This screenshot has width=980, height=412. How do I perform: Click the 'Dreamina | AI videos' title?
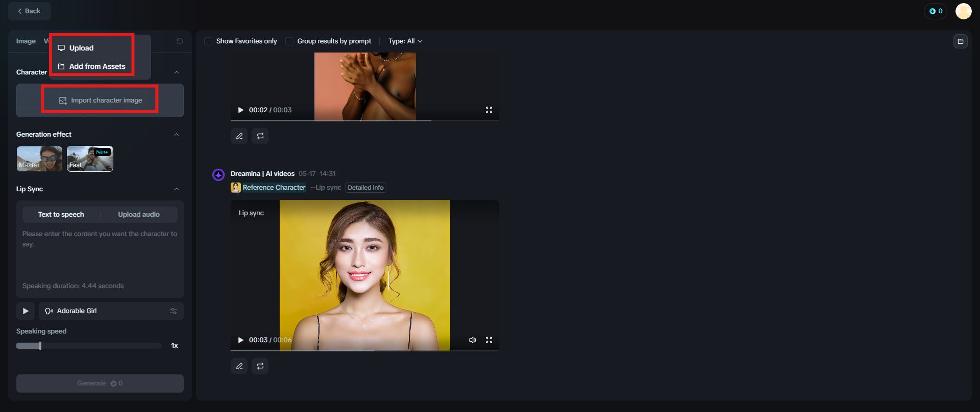pos(262,174)
